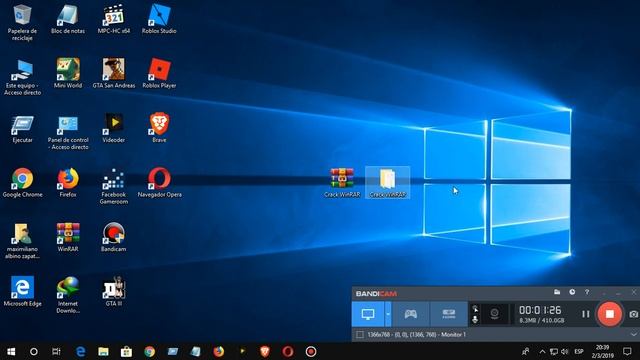
Task: Select Bandicam game recording mode
Action: [x=411, y=314]
